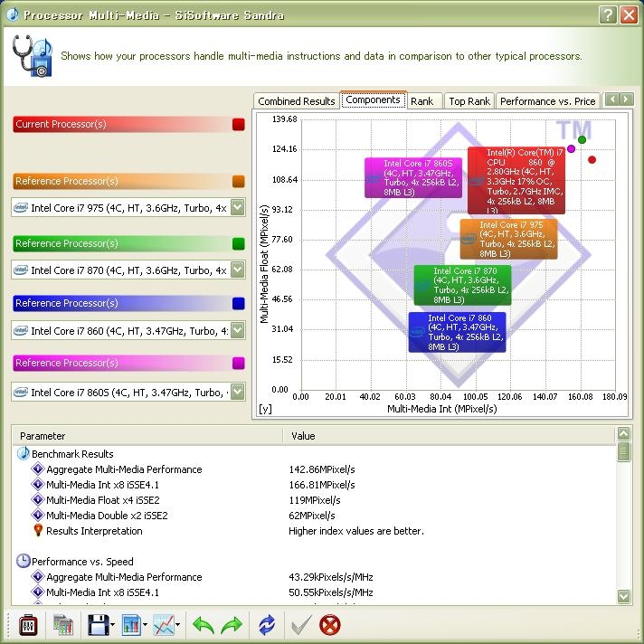Click the green Intel Core i7 870 chart label
Screen dimensions: 644x644
click(x=462, y=285)
